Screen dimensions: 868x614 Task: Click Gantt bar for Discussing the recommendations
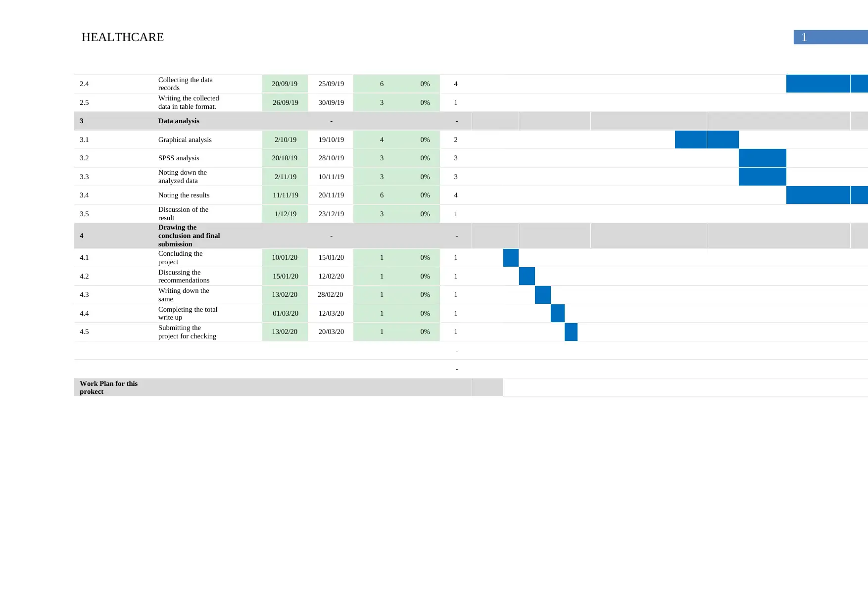pyautogui.click(x=527, y=276)
